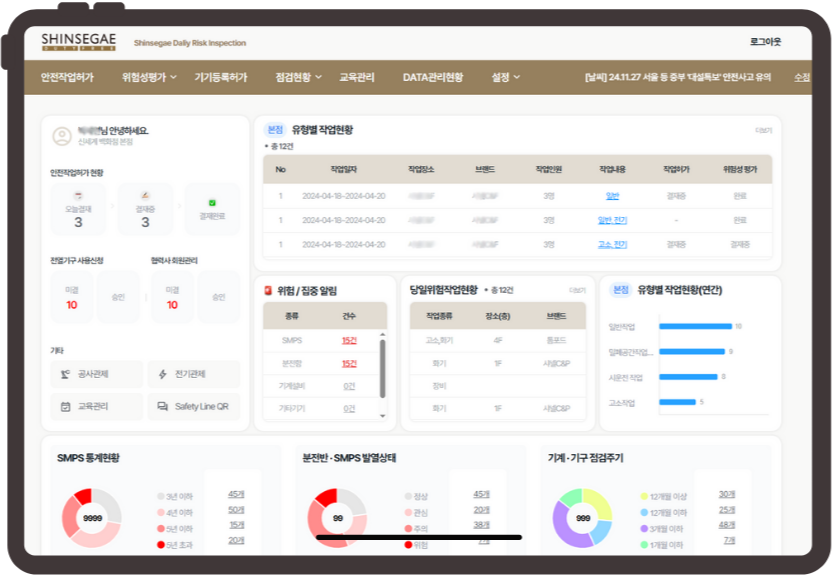Click the 결재중 pencil icon

(x=145, y=196)
